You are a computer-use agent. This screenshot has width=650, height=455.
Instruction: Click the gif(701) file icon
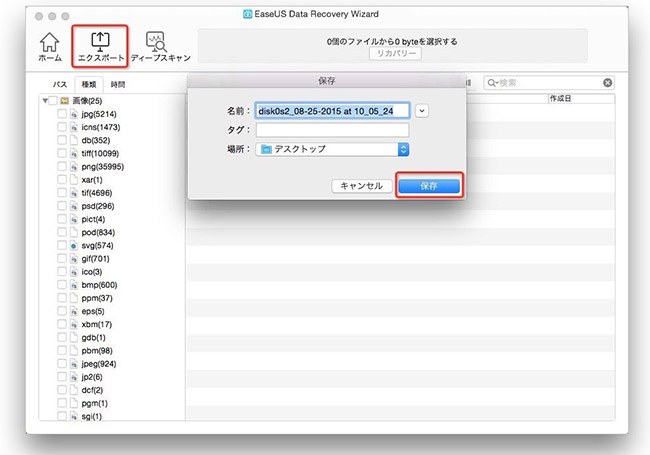point(74,259)
